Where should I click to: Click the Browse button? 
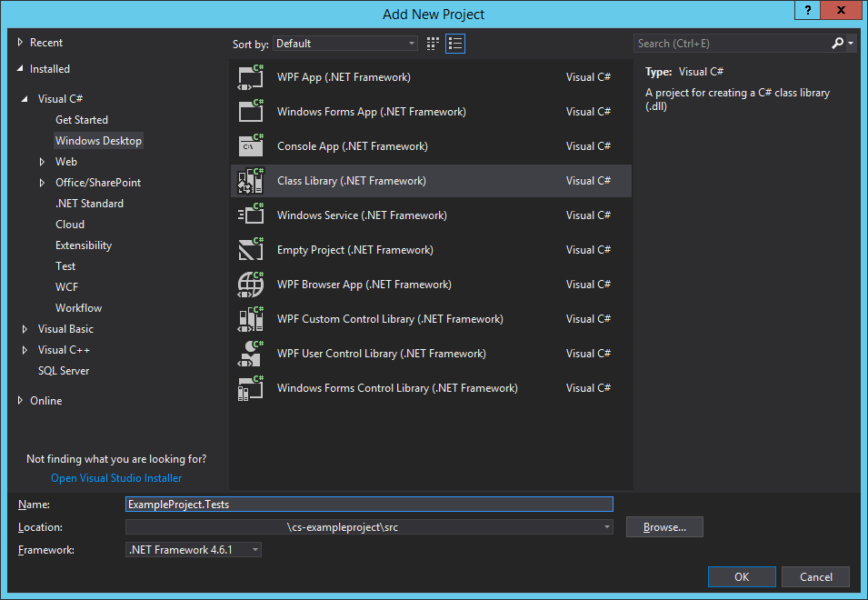click(x=664, y=527)
